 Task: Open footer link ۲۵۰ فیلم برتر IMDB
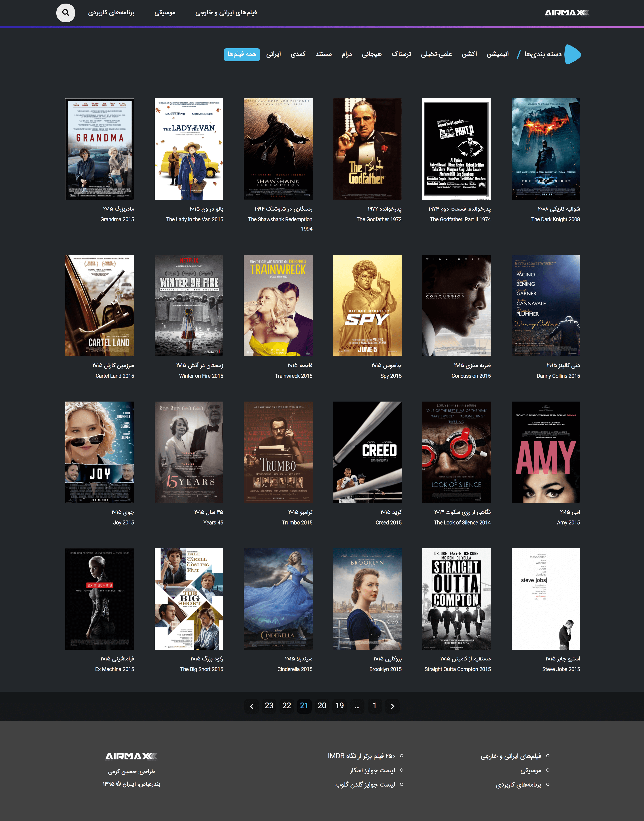click(x=361, y=756)
